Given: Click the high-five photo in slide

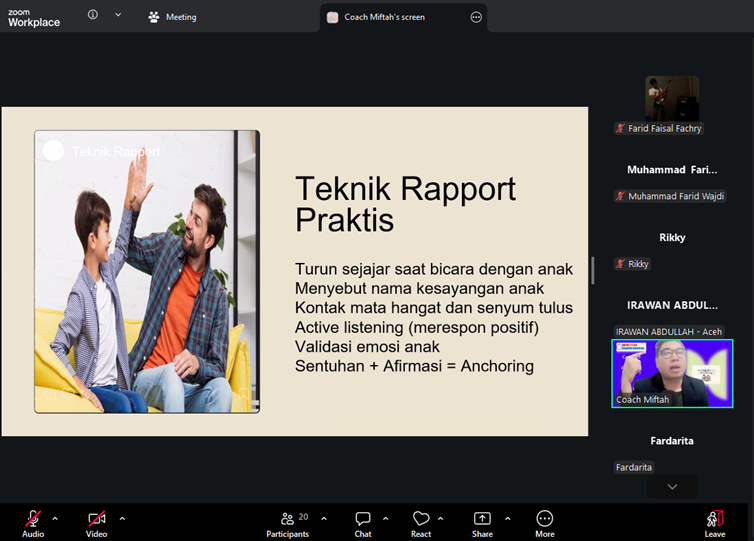Looking at the screenshot, I should pyautogui.click(x=147, y=272).
